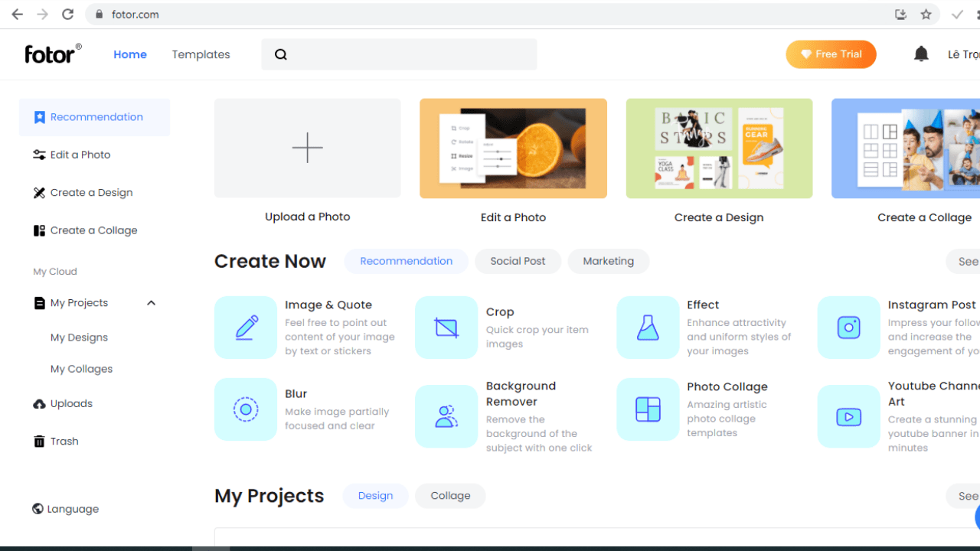980x551 pixels.
Task: Click the Upload a Photo label
Action: coord(307,217)
